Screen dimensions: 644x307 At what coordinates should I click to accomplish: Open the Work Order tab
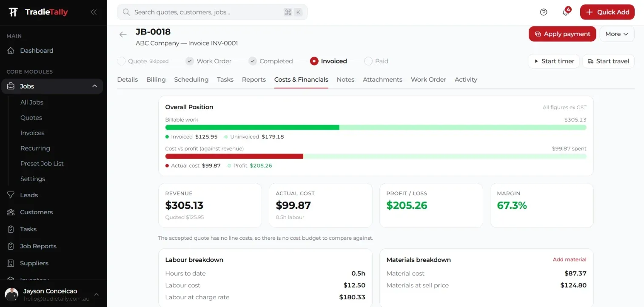[x=428, y=80]
